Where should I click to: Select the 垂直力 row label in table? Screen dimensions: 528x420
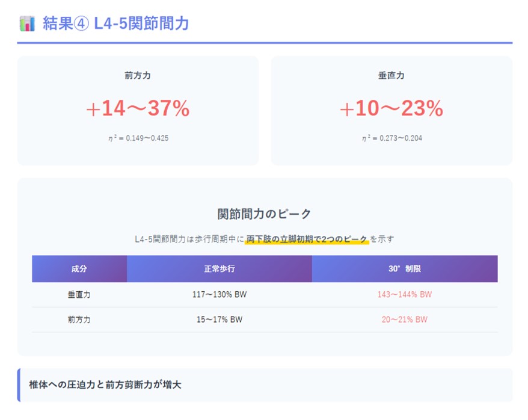pyautogui.click(x=79, y=295)
